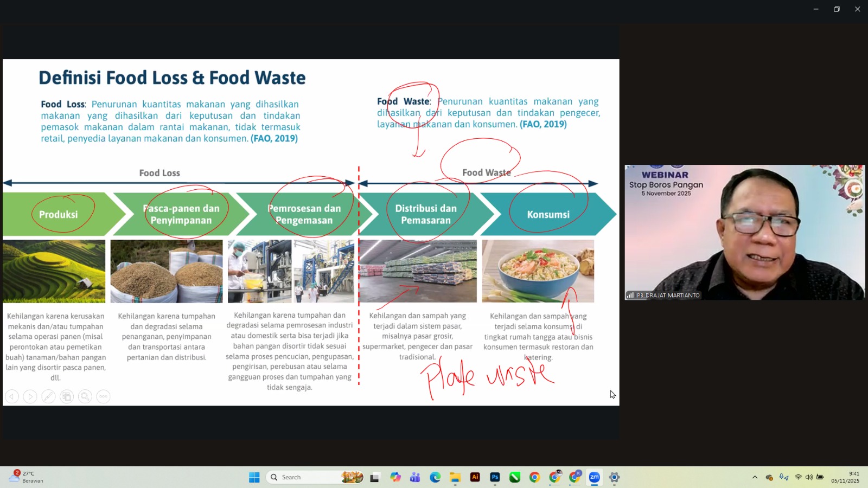Click the Copilot icon in the taskbar
This screenshot has width=868, height=488.
395,477
